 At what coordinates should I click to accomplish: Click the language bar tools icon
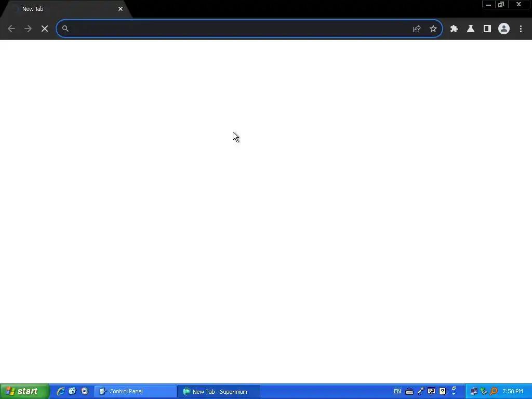pyautogui.click(x=431, y=392)
